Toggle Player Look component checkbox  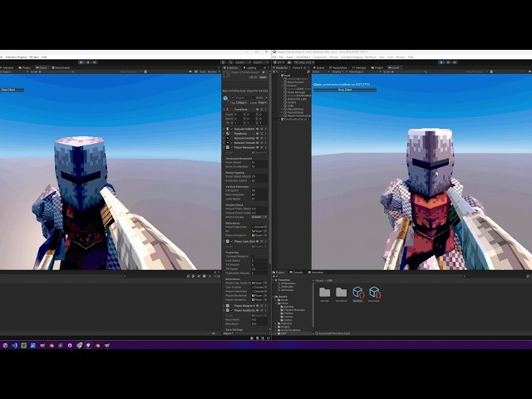232,242
